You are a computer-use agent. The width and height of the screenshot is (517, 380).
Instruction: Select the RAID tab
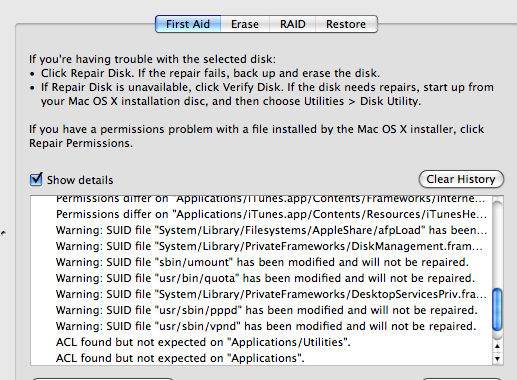click(x=293, y=24)
